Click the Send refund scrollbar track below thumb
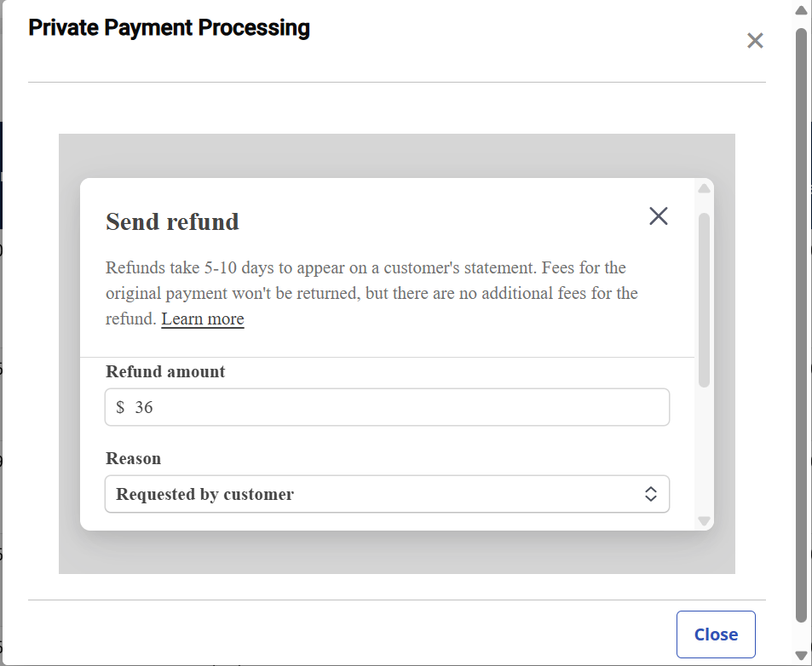The image size is (812, 666). click(704, 451)
